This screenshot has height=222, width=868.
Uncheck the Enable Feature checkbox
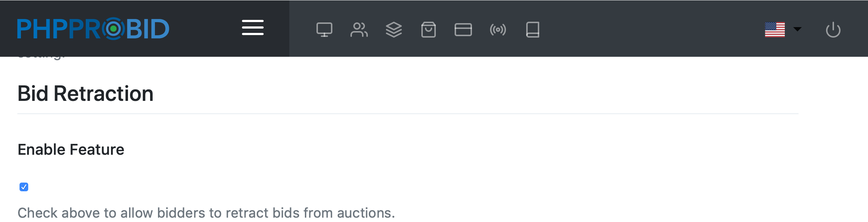[24, 187]
